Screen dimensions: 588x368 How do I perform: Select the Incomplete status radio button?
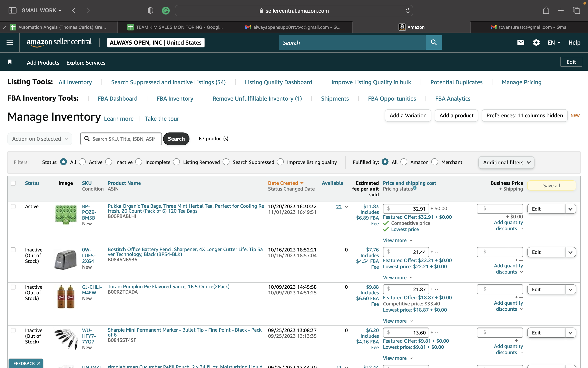click(139, 162)
